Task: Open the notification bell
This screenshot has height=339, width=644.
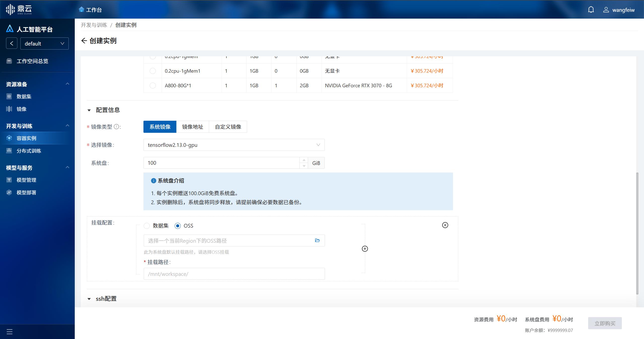Action: click(591, 10)
